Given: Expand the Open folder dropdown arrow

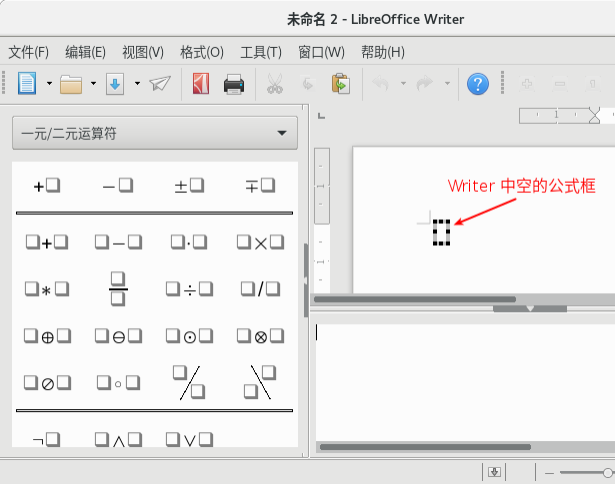Looking at the screenshot, I should point(93,83).
